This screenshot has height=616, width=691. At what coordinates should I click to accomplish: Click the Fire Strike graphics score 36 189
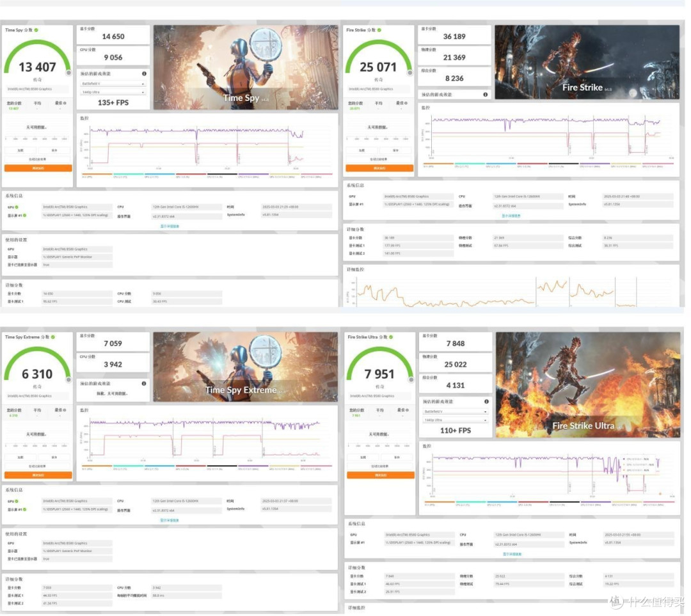pyautogui.click(x=455, y=36)
